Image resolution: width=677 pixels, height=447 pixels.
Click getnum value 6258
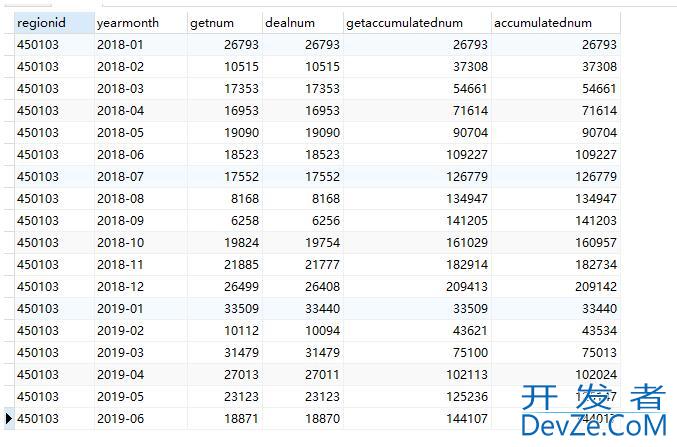[225, 221]
